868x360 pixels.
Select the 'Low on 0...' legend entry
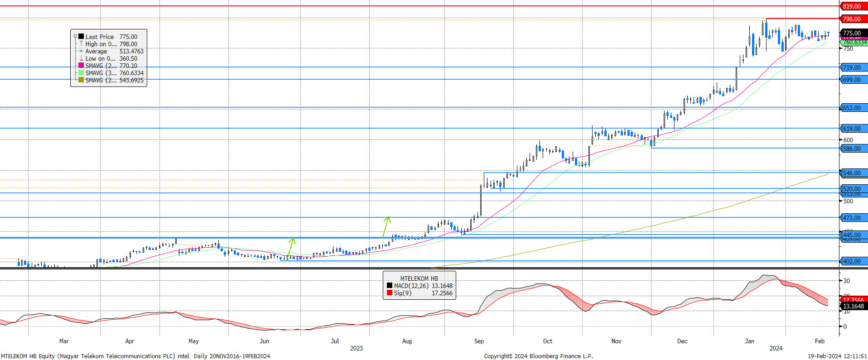click(x=100, y=58)
